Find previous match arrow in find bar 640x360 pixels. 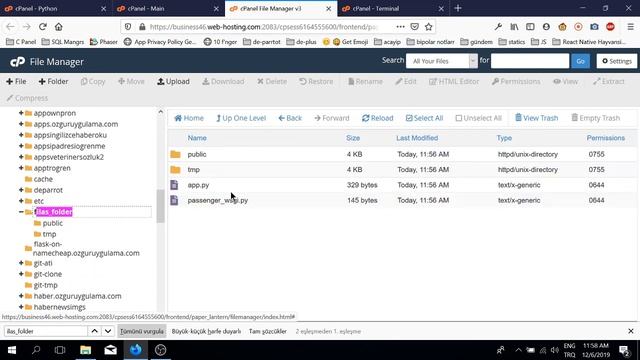click(x=94, y=331)
